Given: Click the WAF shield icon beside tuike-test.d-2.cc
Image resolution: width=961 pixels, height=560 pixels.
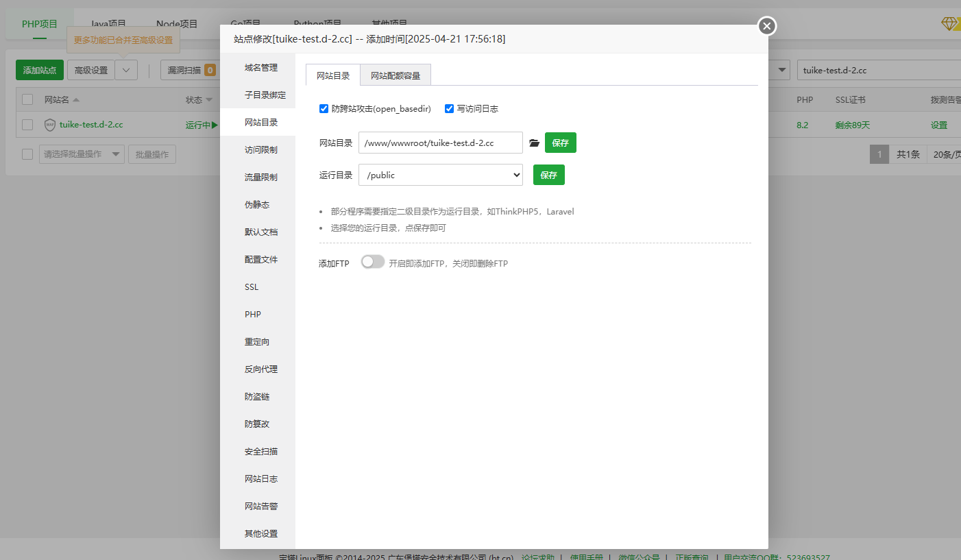Looking at the screenshot, I should click(x=49, y=125).
